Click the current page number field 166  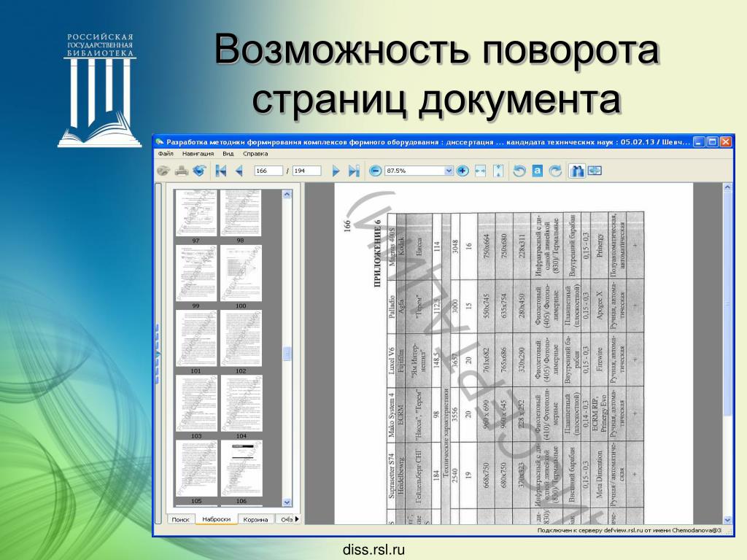click(268, 171)
